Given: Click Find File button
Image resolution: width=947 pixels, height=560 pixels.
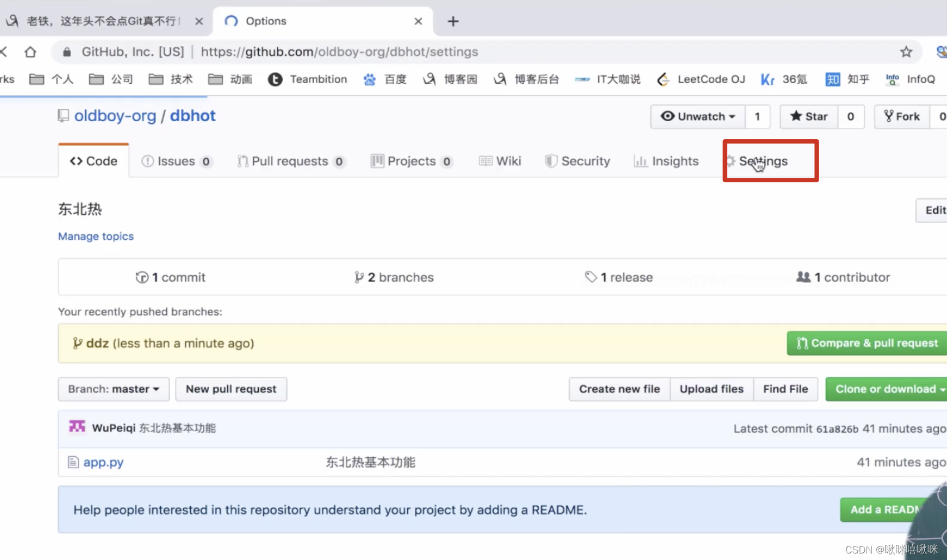Looking at the screenshot, I should click(786, 389).
